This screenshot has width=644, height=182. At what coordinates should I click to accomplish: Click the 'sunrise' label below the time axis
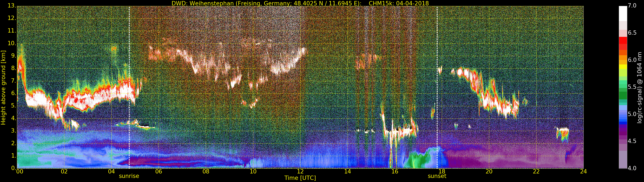pyautogui.click(x=129, y=176)
